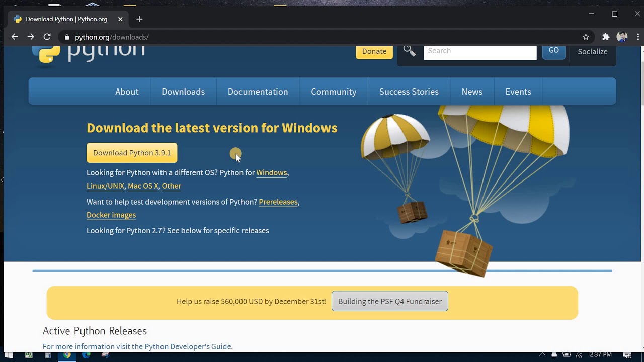Focus the site Search input field

click(x=480, y=52)
